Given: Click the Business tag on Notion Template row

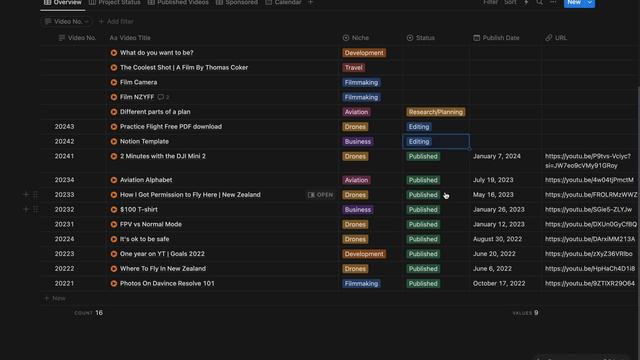Looking at the screenshot, I should [x=358, y=141].
